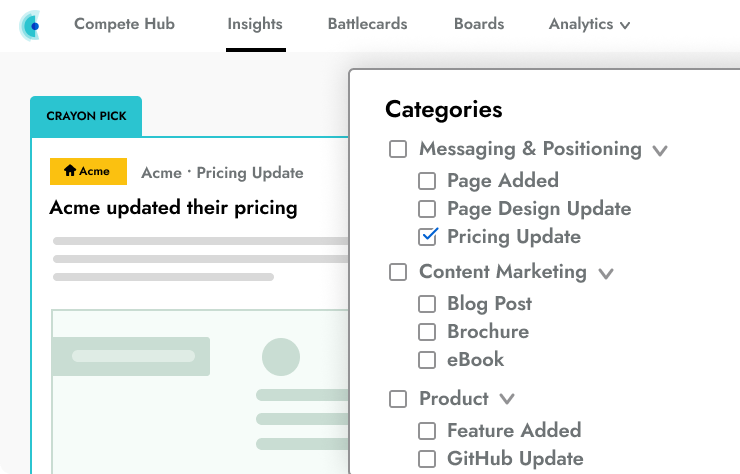Tick the Page Design Update checkbox
The height and width of the screenshot is (474, 740).
click(x=427, y=209)
